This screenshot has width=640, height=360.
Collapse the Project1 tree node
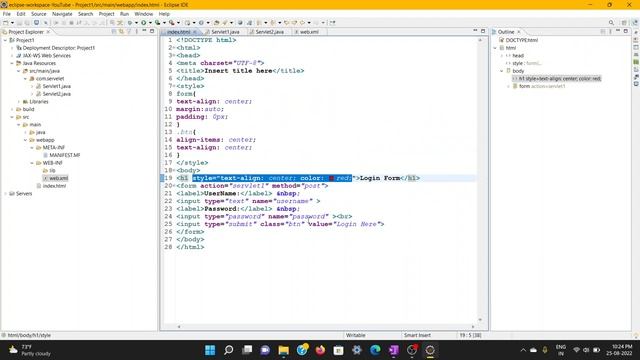pos(5,40)
